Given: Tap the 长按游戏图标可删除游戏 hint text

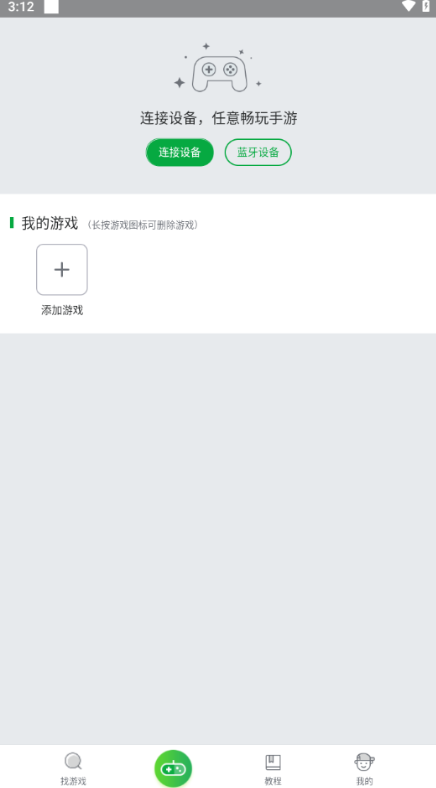Looking at the screenshot, I should [x=143, y=225].
